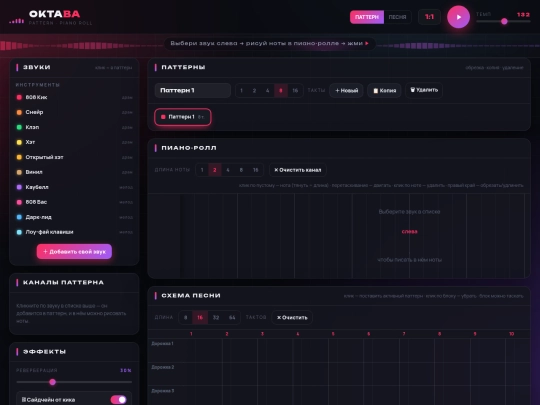
Task: Create a new pattern with Новый
Action: [x=346, y=91]
